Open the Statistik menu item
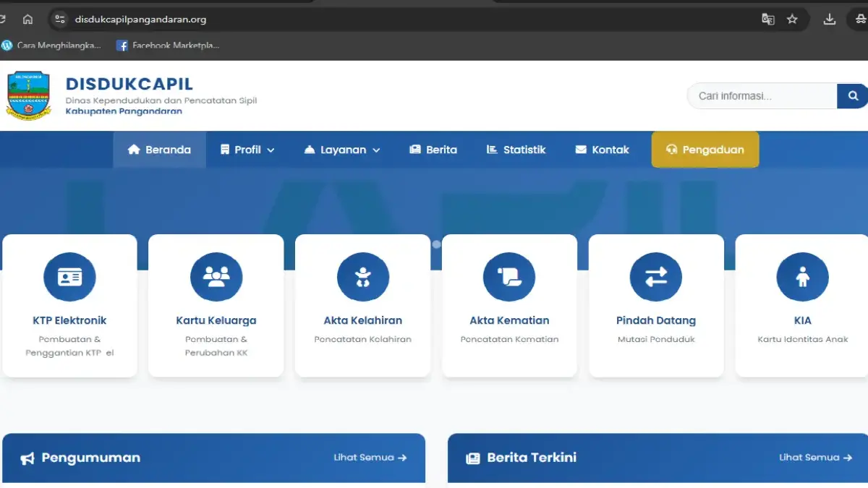The width and height of the screenshot is (868, 488). (515, 150)
